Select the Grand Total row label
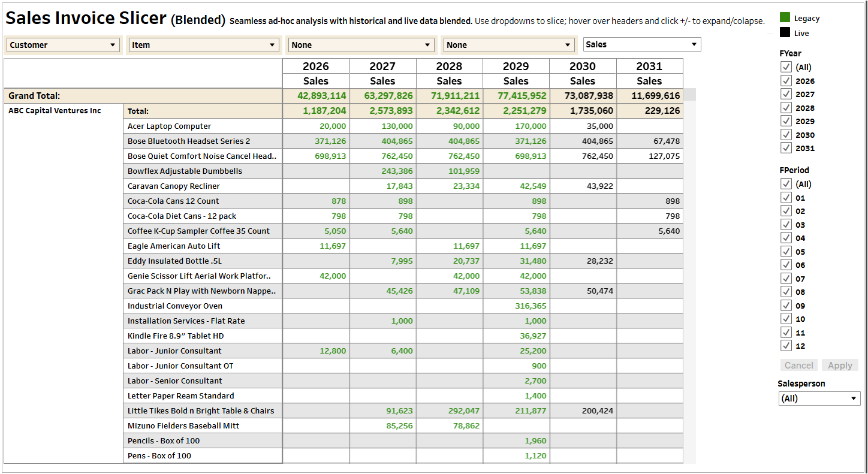Screen dimensions: 868x474 point(34,96)
